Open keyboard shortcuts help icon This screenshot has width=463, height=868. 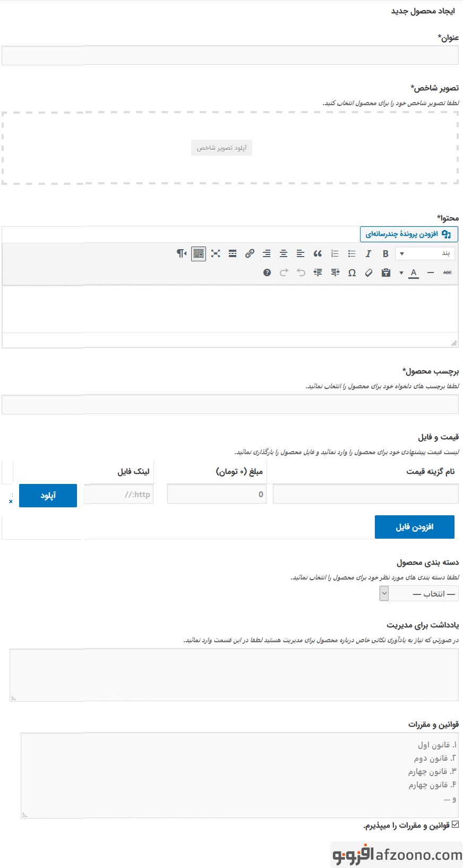267,273
